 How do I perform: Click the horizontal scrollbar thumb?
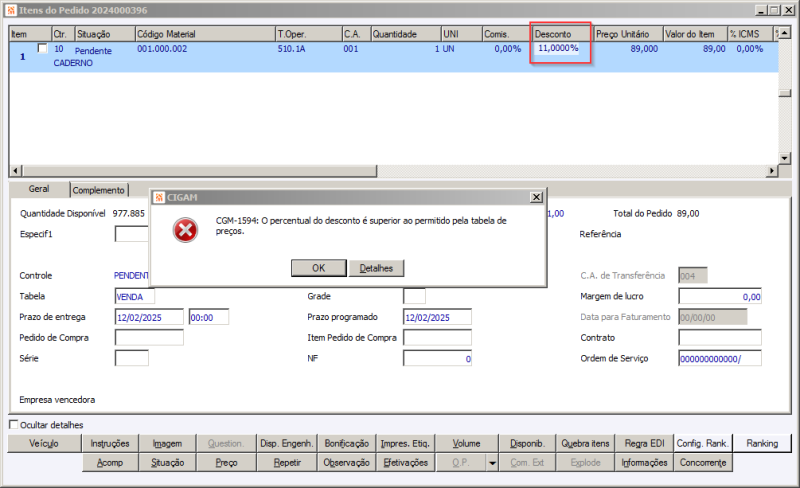199,170
